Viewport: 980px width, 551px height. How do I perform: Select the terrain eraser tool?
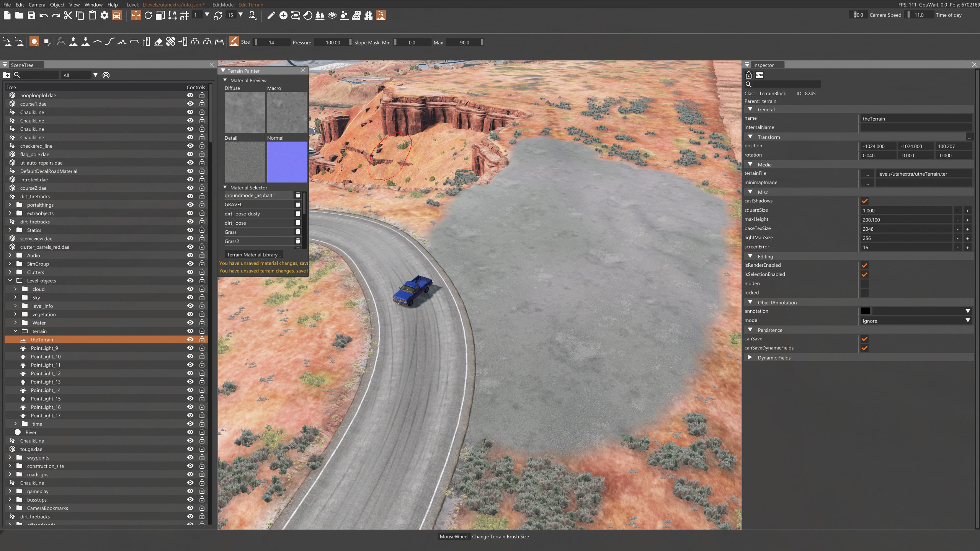(x=158, y=42)
